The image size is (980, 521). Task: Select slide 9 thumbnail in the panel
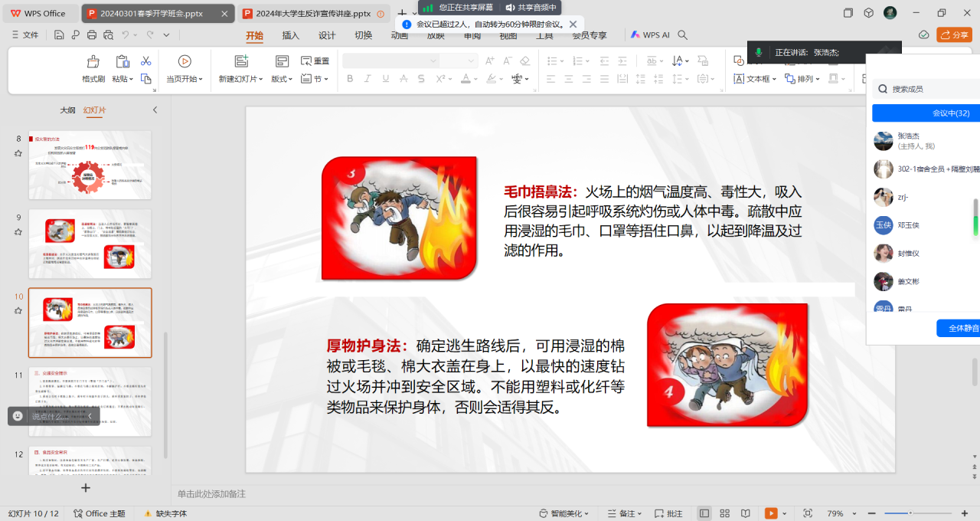[x=90, y=244]
